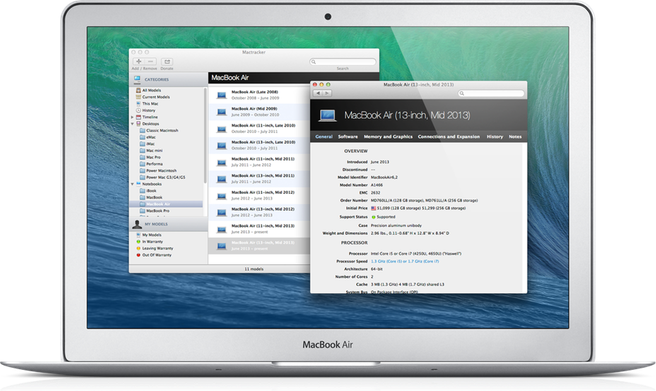Open the Power Mac G3/G4/G5 folder
This screenshot has height=391, width=656.
[x=162, y=177]
